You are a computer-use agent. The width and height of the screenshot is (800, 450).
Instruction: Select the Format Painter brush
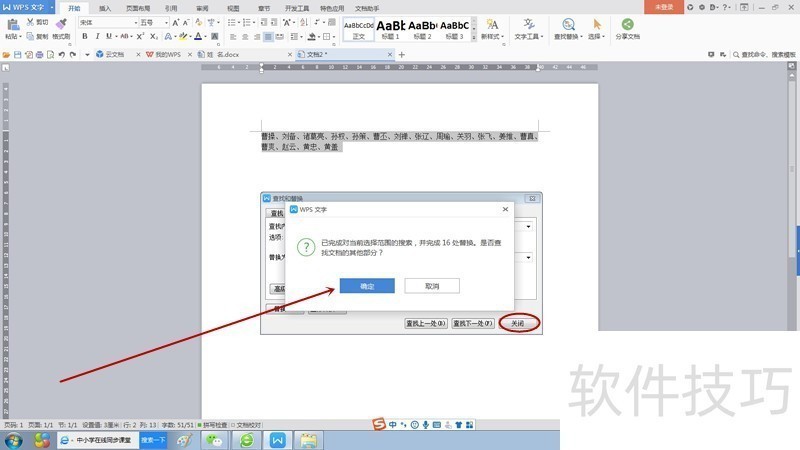click(x=61, y=24)
